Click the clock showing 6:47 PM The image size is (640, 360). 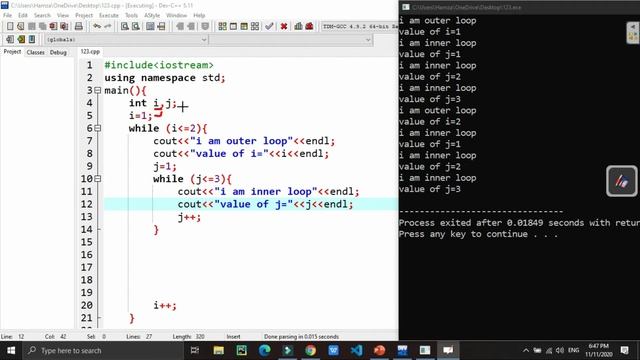click(x=599, y=350)
